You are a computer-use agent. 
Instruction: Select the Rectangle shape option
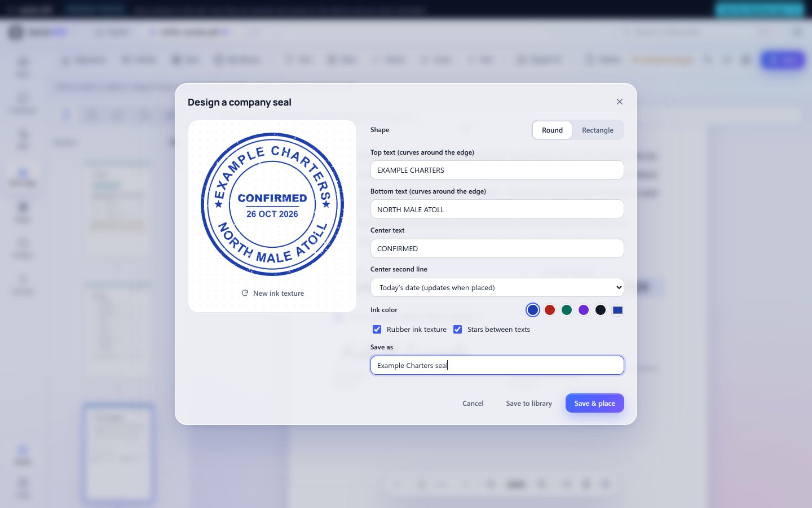coord(597,130)
